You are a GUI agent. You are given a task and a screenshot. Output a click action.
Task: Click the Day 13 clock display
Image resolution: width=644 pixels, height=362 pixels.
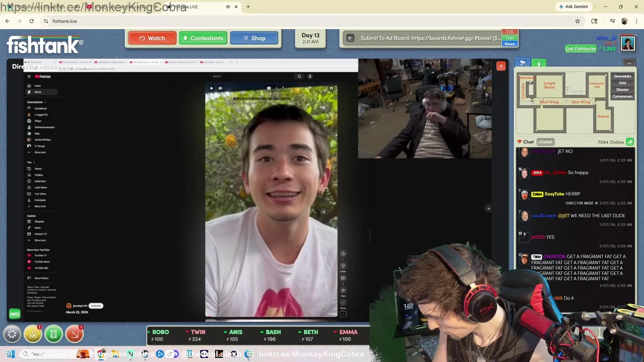click(310, 38)
